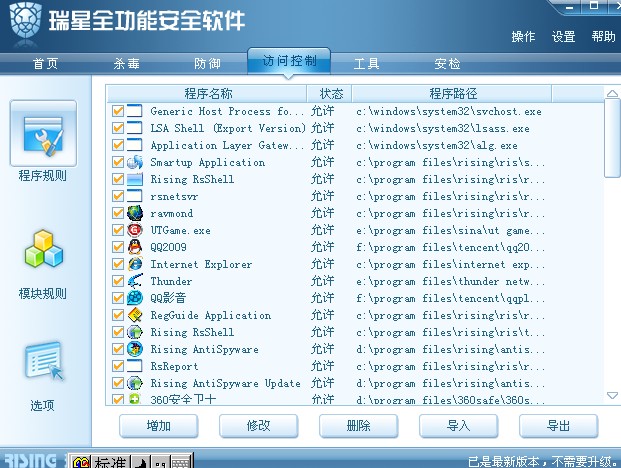621x468 pixels.
Task: Open the 设置 settings menu
Action: [564, 37]
